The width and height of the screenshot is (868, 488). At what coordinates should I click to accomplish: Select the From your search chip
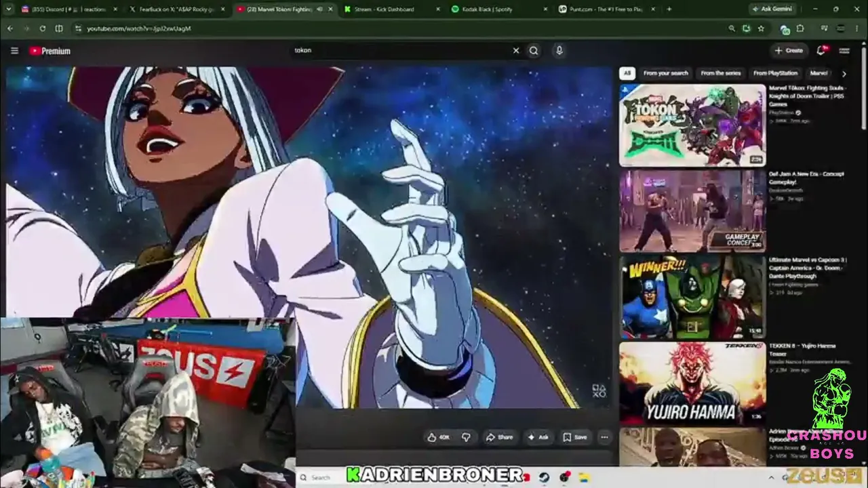point(665,73)
